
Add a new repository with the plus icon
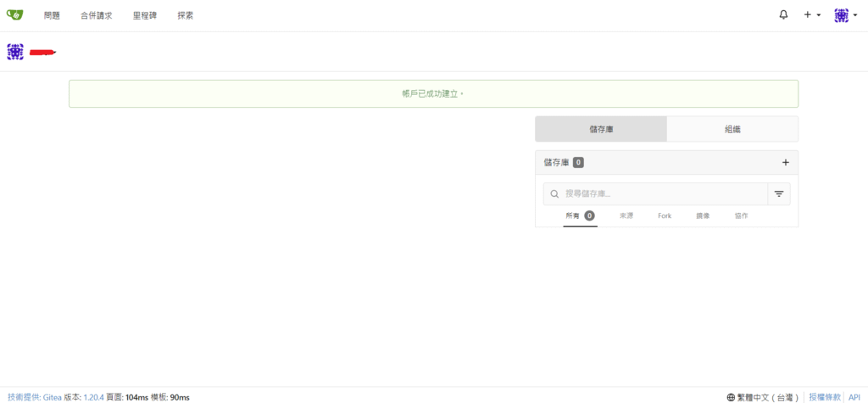tap(785, 162)
